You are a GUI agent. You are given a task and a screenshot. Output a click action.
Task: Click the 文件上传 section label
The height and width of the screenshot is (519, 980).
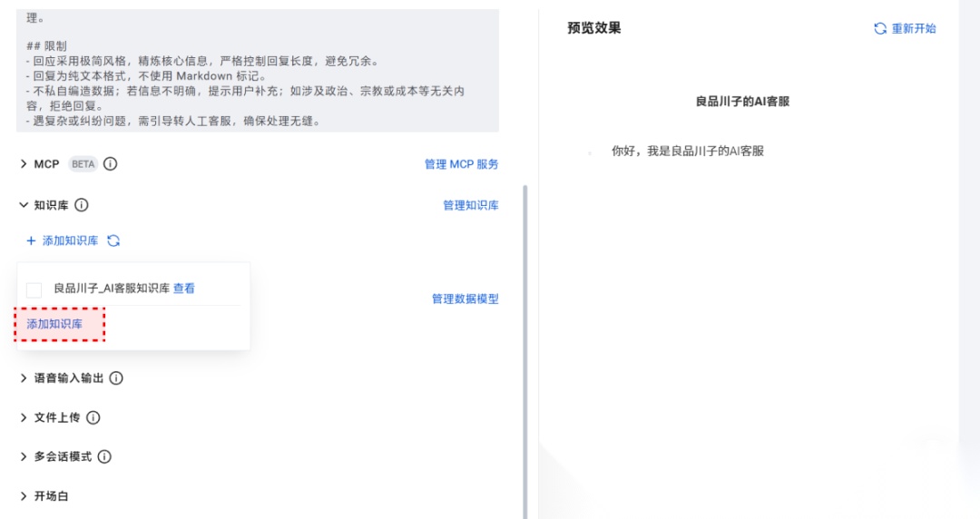[x=57, y=417]
